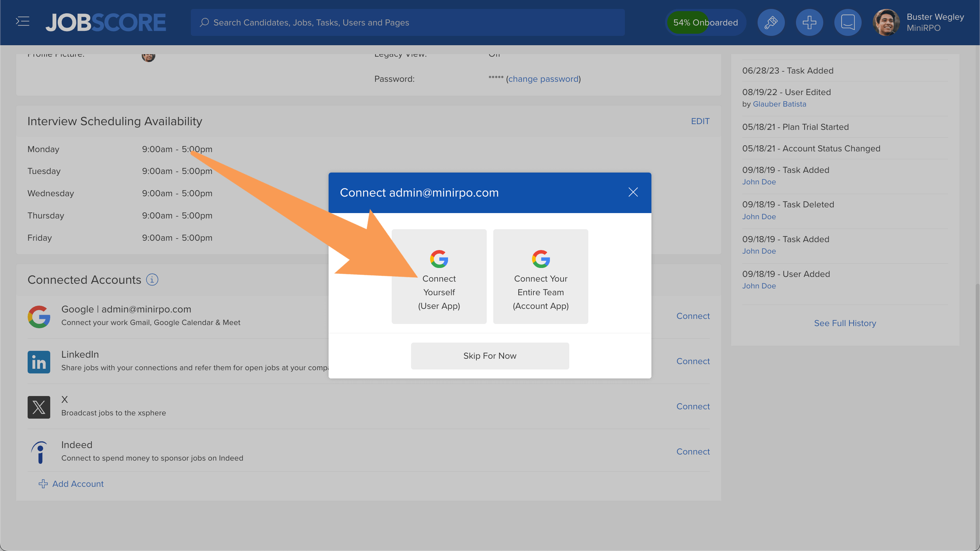Open the hamburger navigation menu
This screenshot has width=980, height=551.
pyautogui.click(x=23, y=22)
